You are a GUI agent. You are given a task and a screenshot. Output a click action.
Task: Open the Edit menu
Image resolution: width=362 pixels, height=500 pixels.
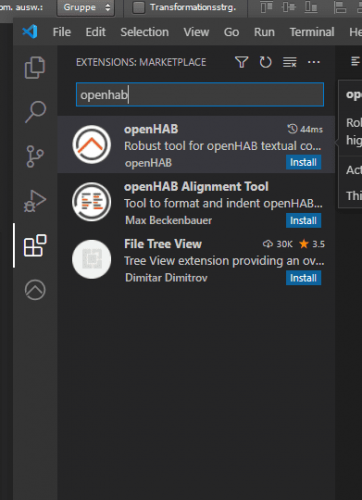click(x=95, y=32)
